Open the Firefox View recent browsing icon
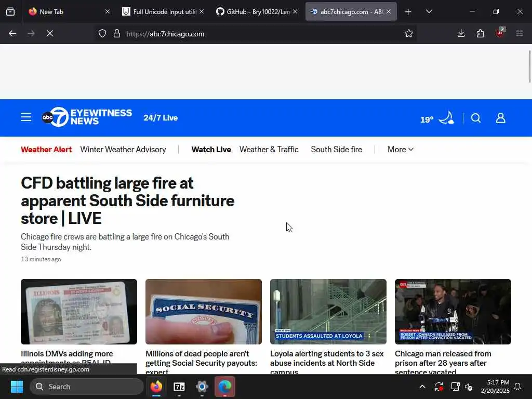The width and height of the screenshot is (532, 399). (x=10, y=11)
